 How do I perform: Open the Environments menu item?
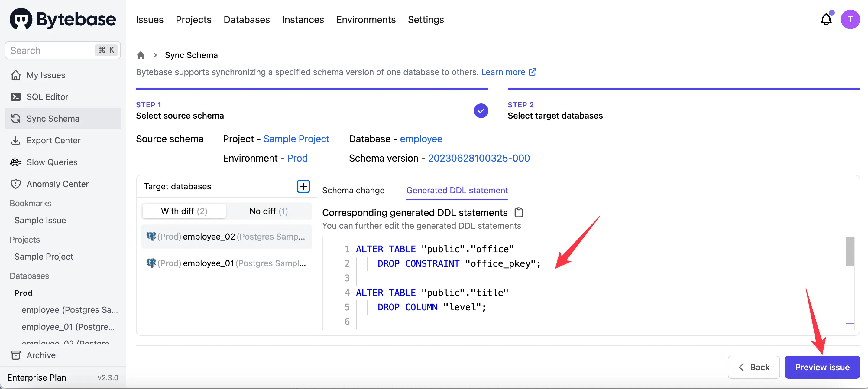click(x=366, y=20)
